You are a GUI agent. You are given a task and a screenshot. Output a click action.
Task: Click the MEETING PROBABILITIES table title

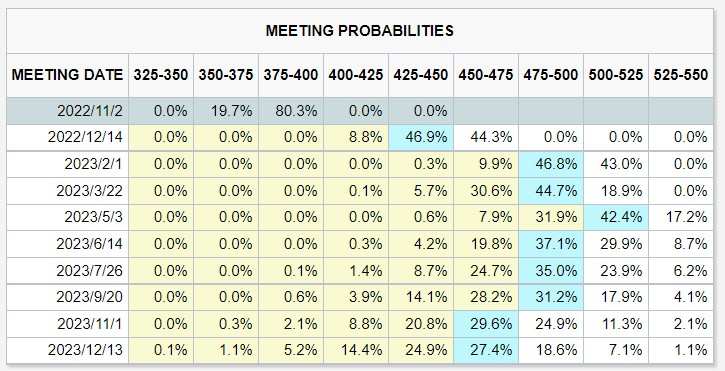click(359, 31)
